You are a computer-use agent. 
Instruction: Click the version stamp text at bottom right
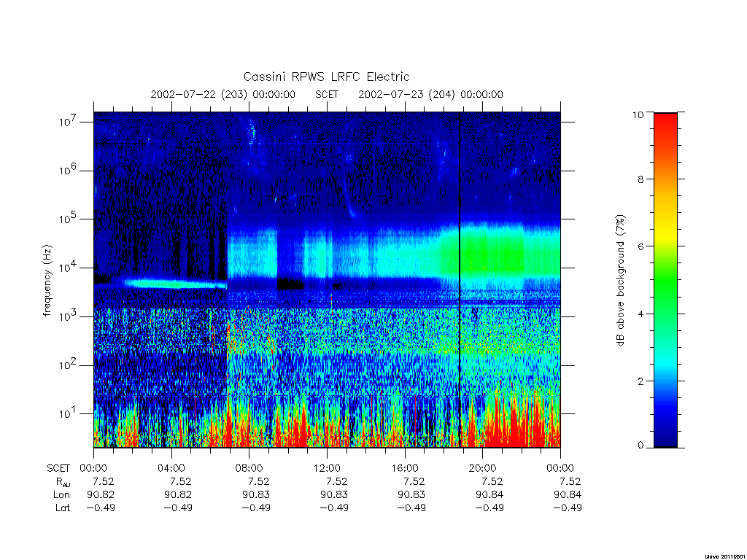[725, 556]
